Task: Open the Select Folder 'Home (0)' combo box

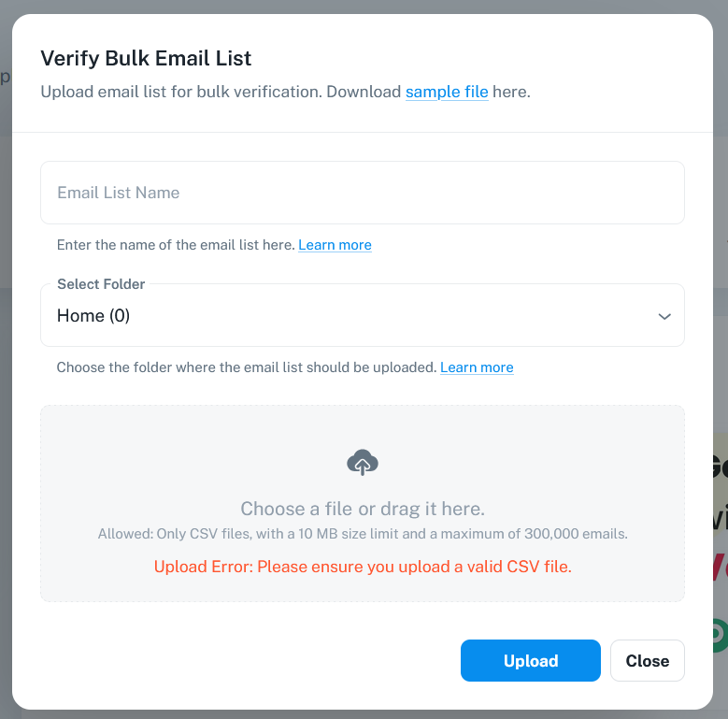Action: point(355,316)
